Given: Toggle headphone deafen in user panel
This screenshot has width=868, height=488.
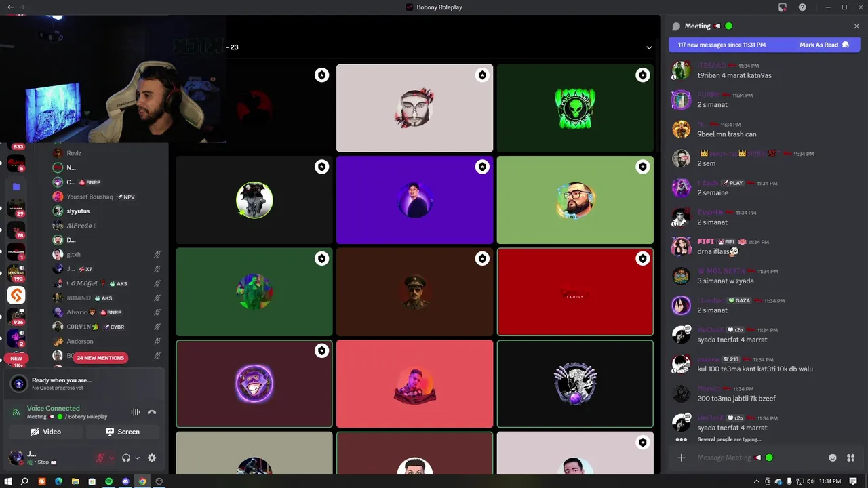Looking at the screenshot, I should (x=125, y=458).
